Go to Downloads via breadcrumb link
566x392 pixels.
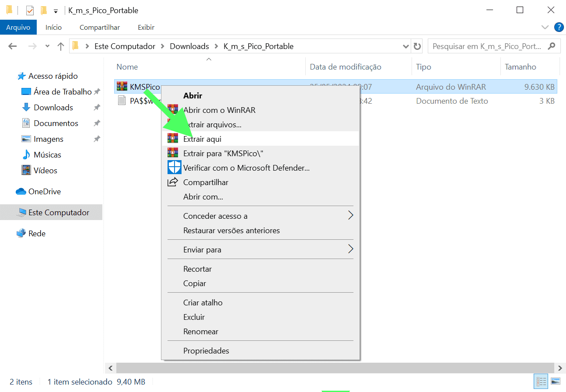tap(189, 46)
